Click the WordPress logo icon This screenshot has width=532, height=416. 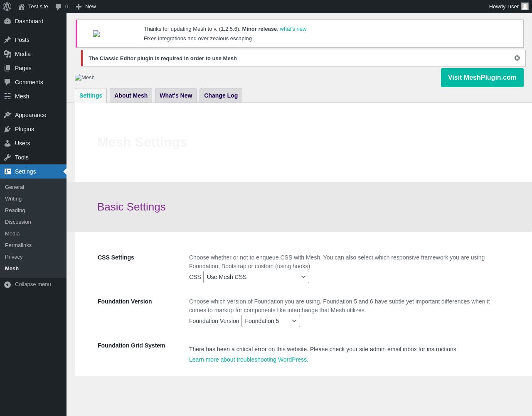coord(7,7)
